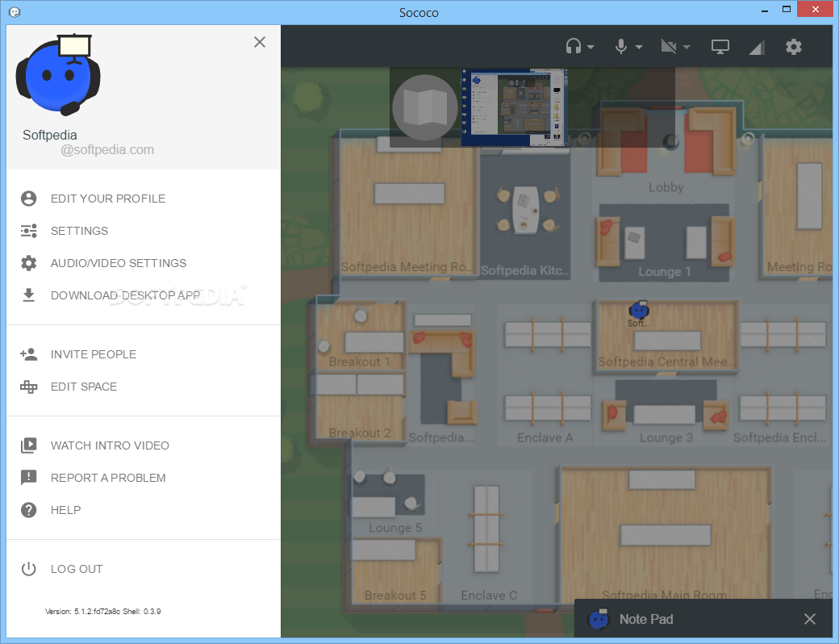Screen dimensions: 839x644
Task: Select Invite People
Action: (93, 354)
